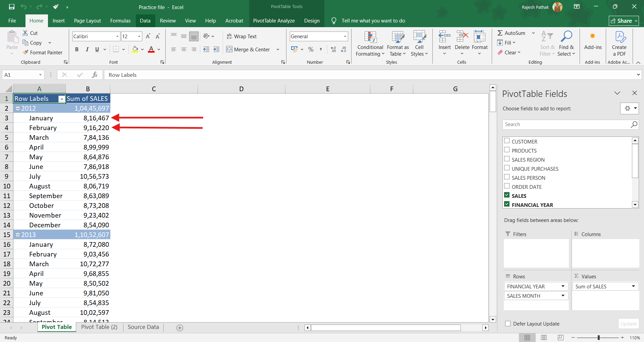Open the Find & Select magnifier icon

[x=566, y=37]
